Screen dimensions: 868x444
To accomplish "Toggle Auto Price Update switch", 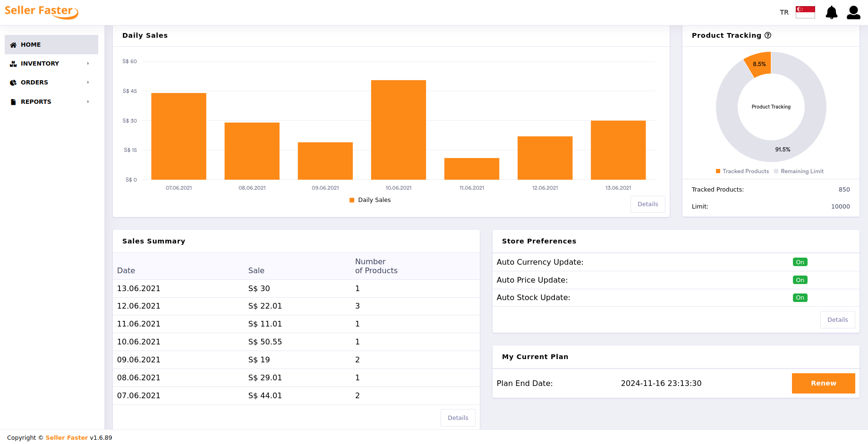I will (x=800, y=280).
